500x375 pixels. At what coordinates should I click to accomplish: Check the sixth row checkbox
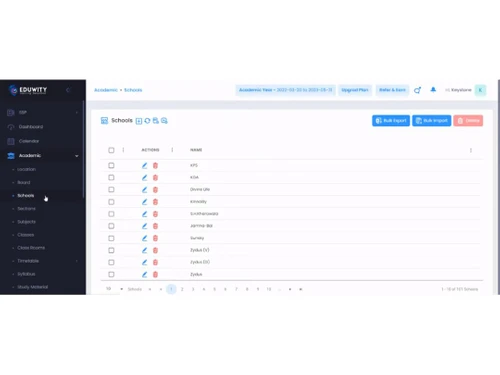(111, 226)
